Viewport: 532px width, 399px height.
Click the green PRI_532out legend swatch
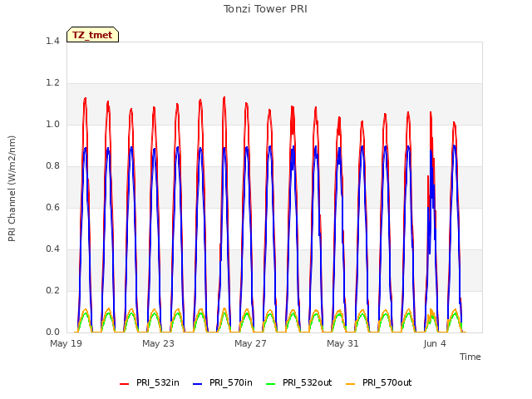click(271, 384)
